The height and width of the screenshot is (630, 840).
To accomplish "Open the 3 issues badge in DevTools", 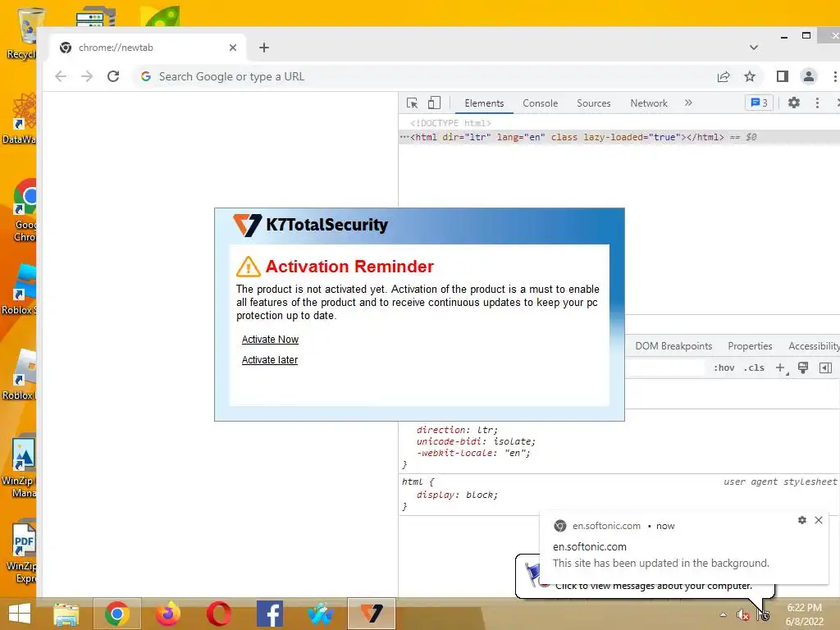I will (x=759, y=103).
